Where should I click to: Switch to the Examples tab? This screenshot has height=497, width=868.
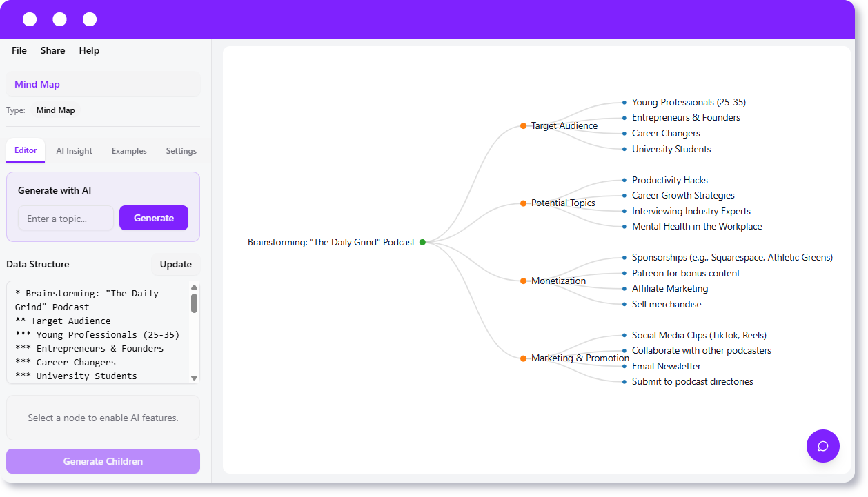pyautogui.click(x=129, y=151)
